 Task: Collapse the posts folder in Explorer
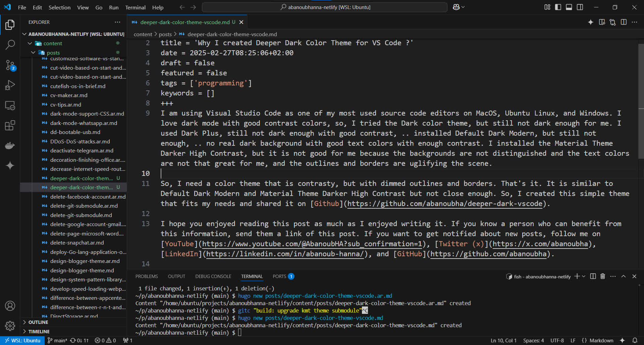tap(34, 53)
